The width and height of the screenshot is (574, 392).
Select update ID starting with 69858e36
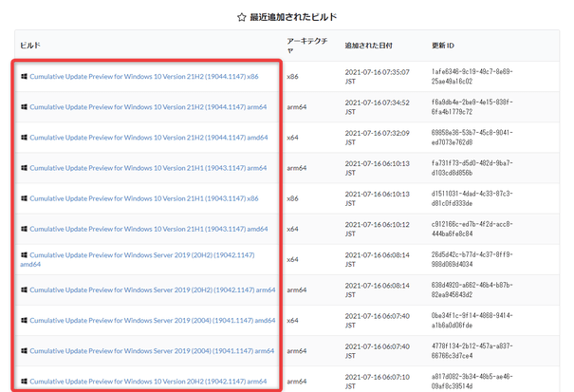pos(472,138)
